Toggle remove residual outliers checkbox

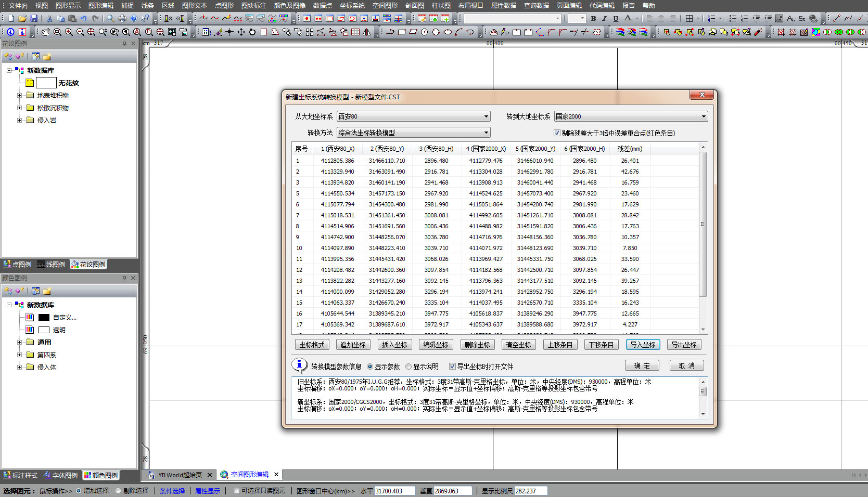(x=557, y=133)
